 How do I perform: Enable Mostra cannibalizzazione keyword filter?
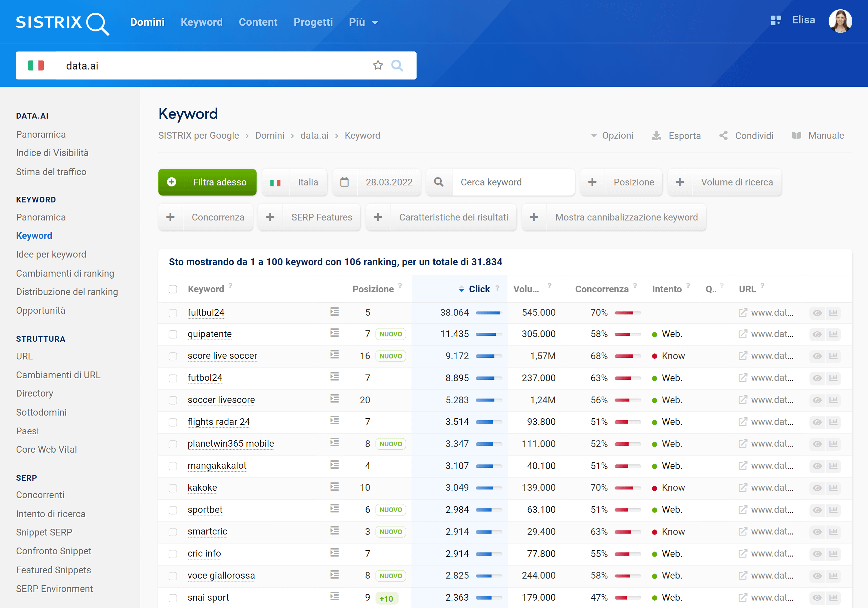point(614,217)
